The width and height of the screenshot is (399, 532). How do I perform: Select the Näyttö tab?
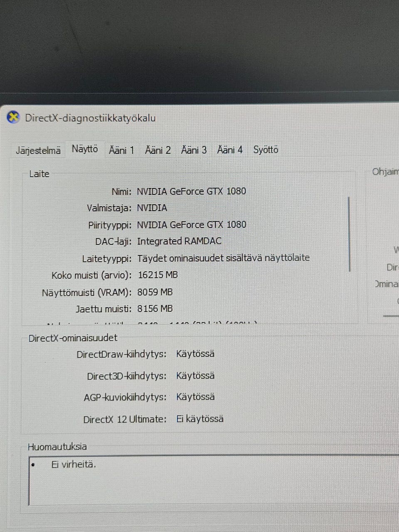click(x=85, y=149)
